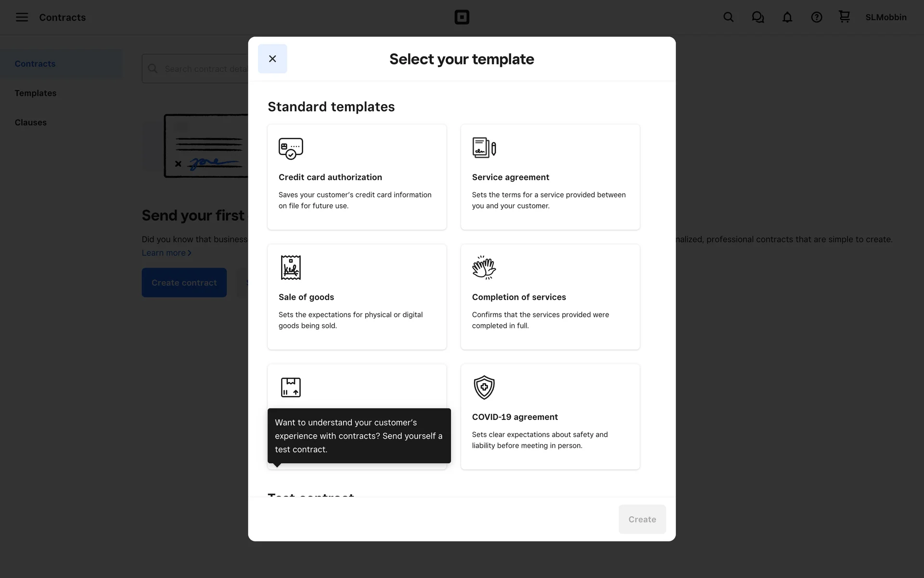Open the shopping cart icon

pyautogui.click(x=844, y=17)
